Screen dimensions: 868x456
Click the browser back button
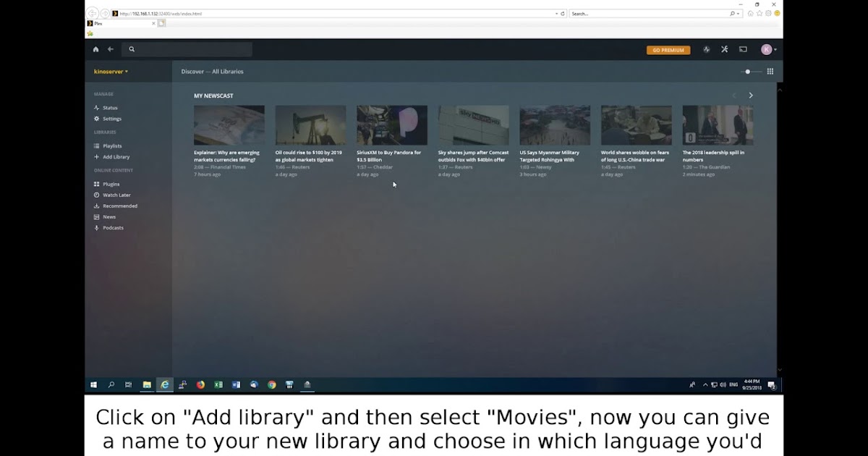93,14
